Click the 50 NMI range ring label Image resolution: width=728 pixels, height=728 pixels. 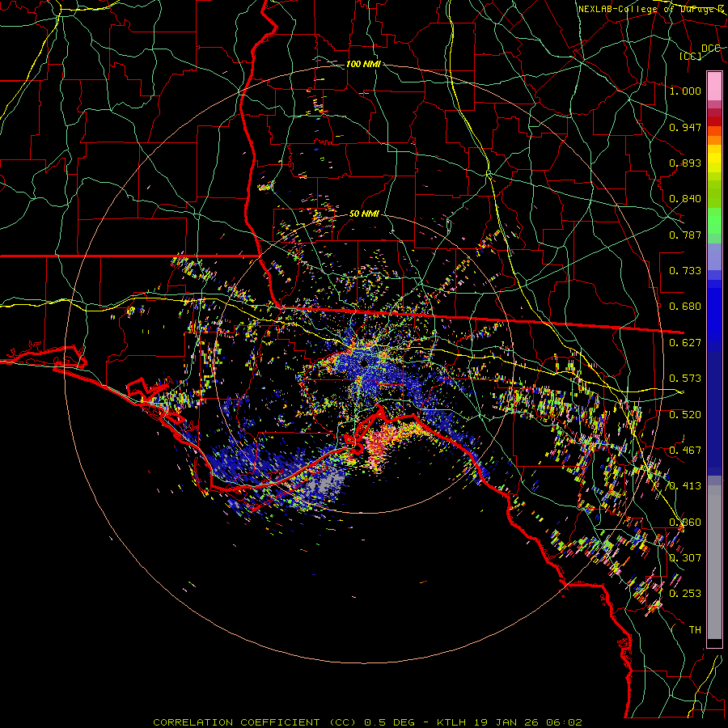364,214
